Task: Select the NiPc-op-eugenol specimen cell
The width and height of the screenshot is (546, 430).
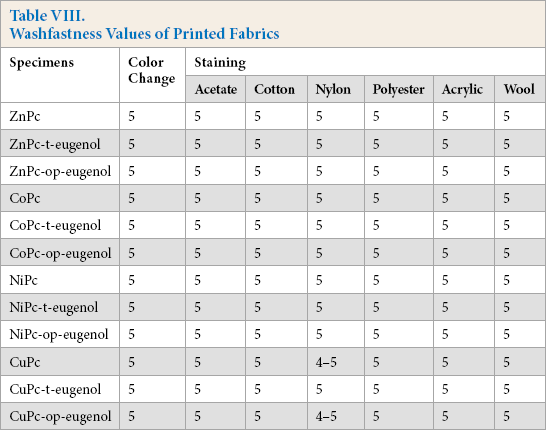Action: (x=59, y=335)
